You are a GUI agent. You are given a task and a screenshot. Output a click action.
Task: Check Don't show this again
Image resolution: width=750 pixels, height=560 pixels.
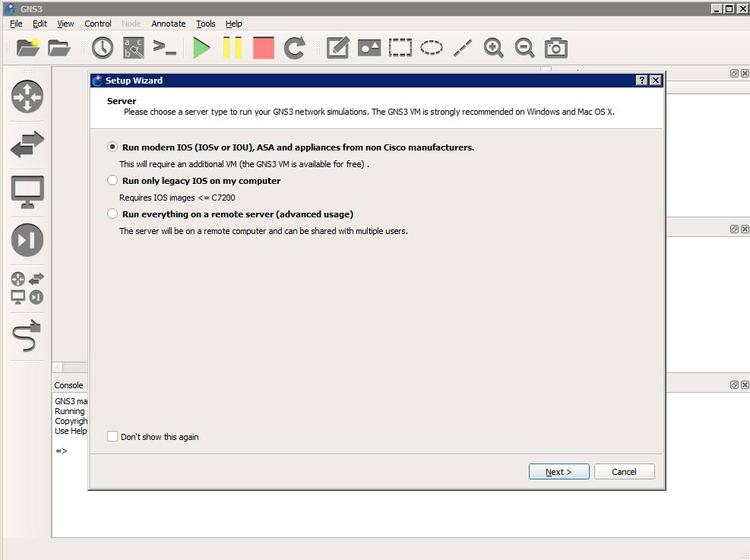112,436
